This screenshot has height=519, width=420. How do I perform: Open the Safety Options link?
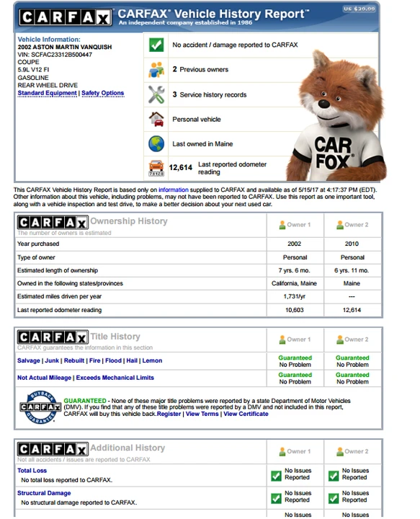click(x=102, y=93)
